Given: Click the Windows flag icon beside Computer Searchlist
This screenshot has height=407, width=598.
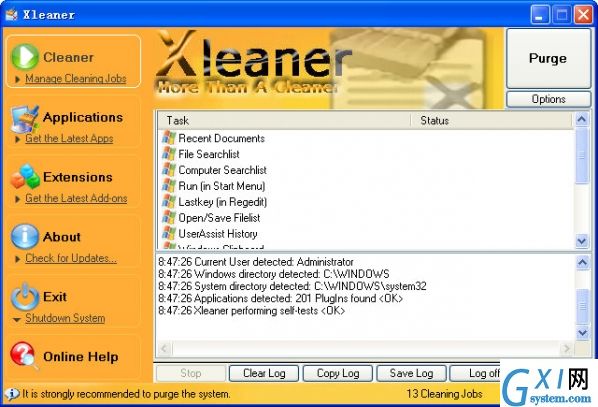Looking at the screenshot, I should [x=169, y=170].
